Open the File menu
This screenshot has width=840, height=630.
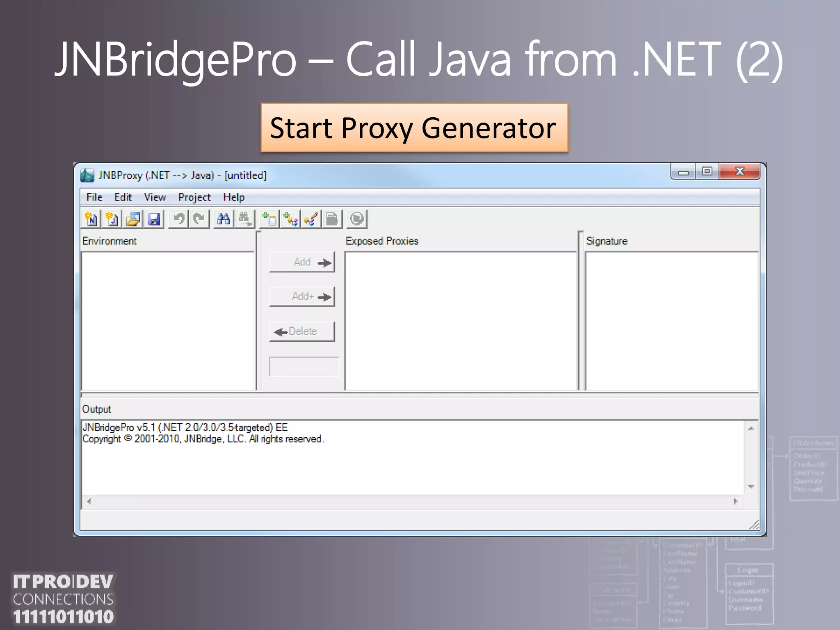point(94,197)
